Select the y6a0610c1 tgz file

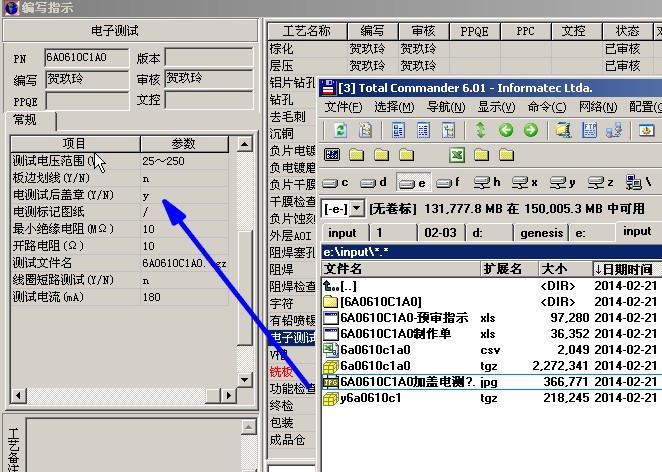(x=492, y=398)
